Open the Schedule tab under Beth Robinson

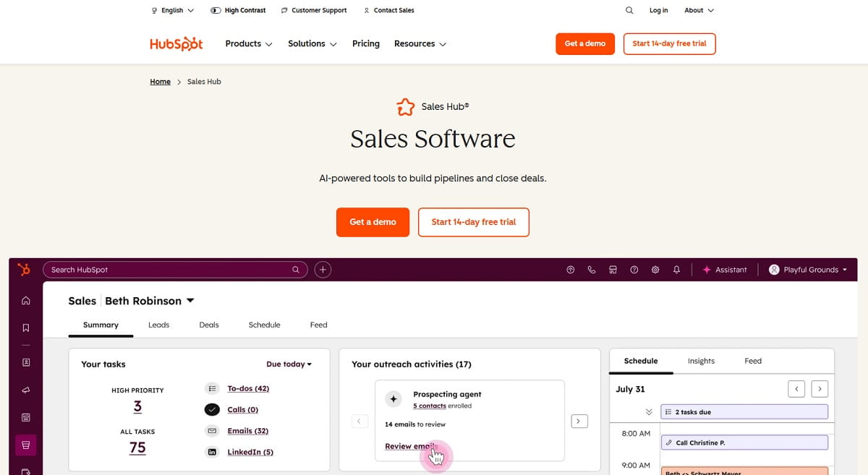point(264,325)
